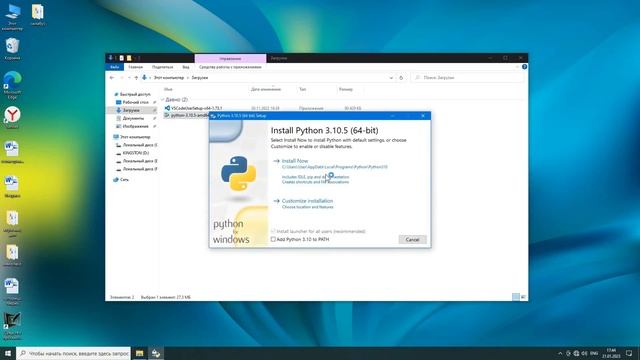This screenshot has width=640, height=360.
Task: Select the Управление contextual tab
Action: tap(230, 58)
